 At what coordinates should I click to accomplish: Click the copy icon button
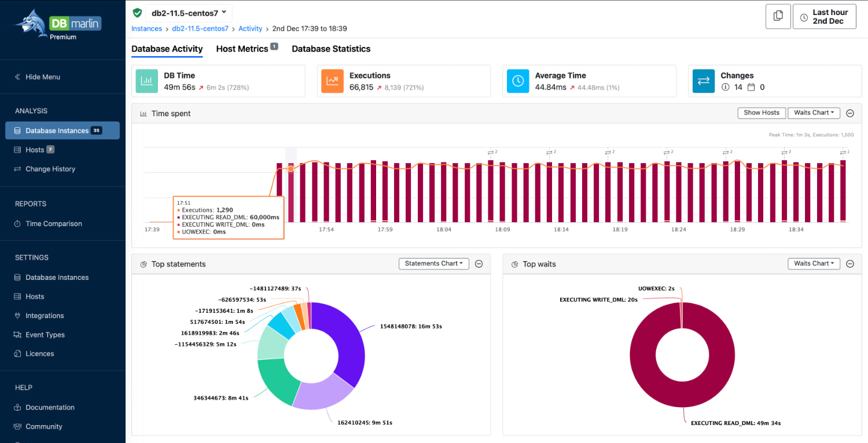(x=778, y=17)
